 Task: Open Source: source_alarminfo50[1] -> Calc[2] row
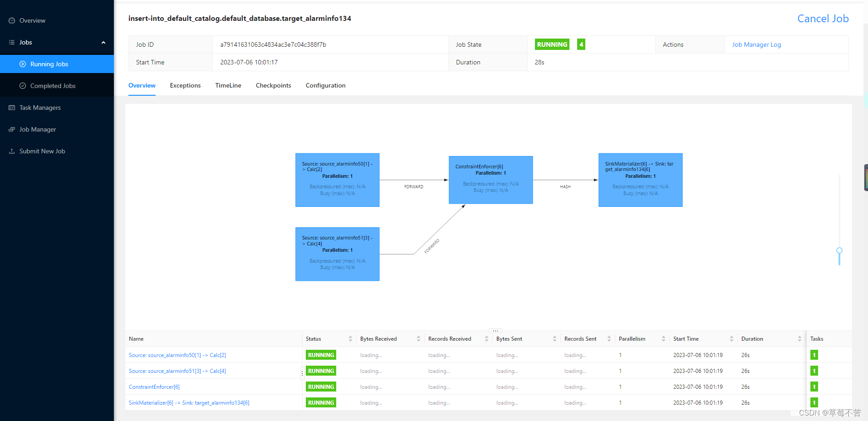[177, 355]
